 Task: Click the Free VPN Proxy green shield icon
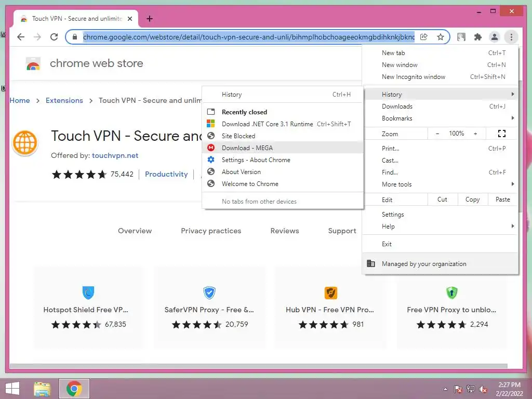[x=451, y=292]
